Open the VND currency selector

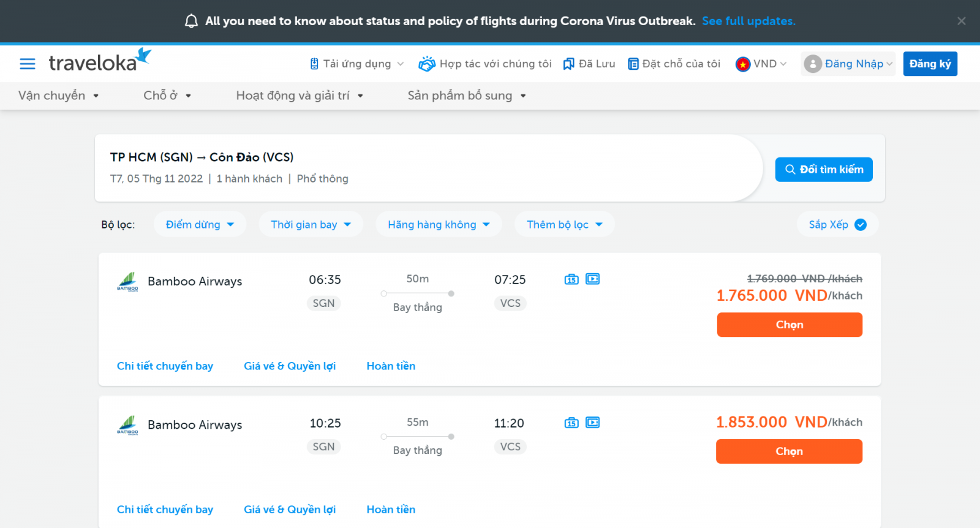[x=761, y=64]
